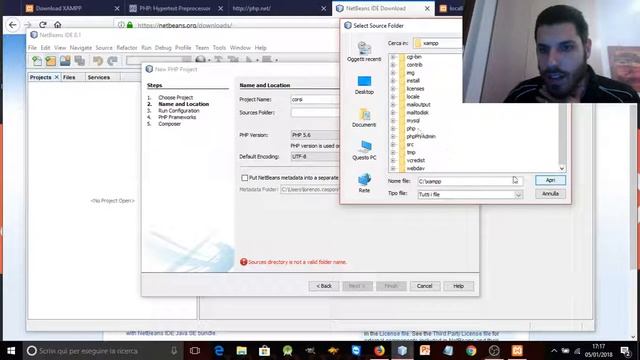Click the NetBeans icon in the taskbar
The height and width of the screenshot is (360, 640).
(x=402, y=351)
